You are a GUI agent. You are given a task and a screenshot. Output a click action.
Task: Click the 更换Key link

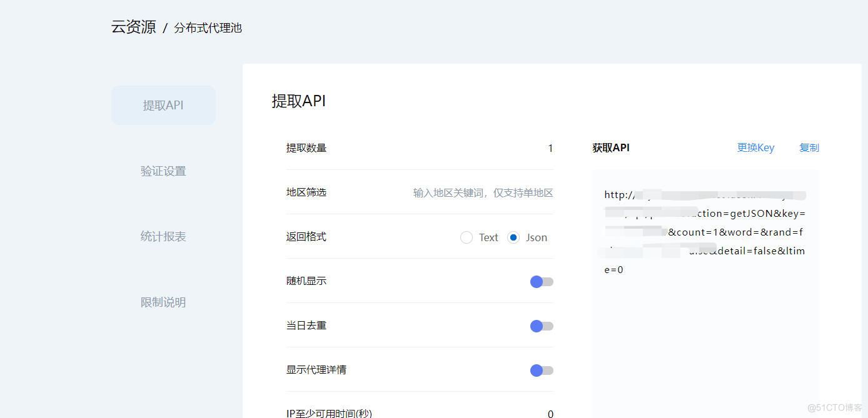[x=755, y=147]
